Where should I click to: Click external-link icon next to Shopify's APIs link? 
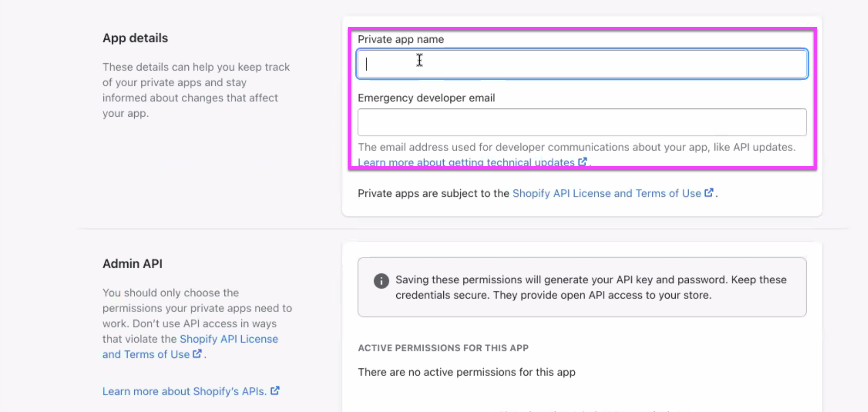[x=275, y=391]
